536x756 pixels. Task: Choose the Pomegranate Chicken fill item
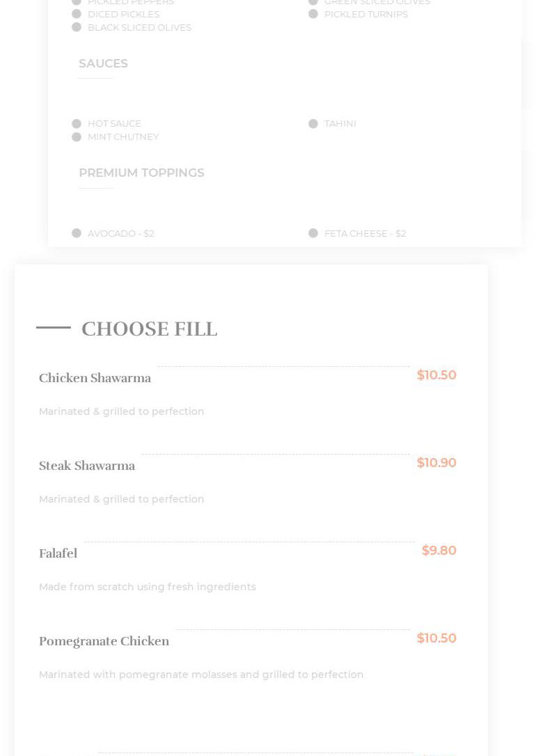tap(104, 641)
